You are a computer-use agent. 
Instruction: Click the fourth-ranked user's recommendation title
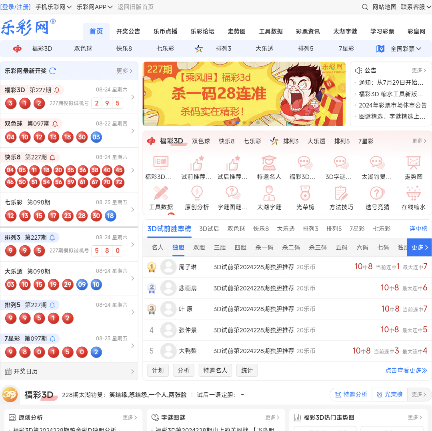[253, 330]
